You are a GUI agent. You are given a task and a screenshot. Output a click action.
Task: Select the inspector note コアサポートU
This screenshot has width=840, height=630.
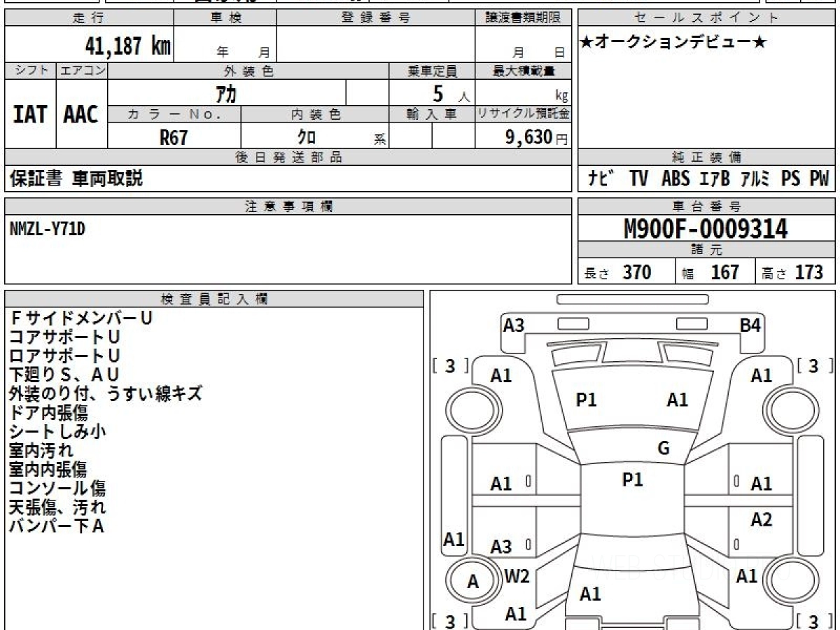pyautogui.click(x=65, y=337)
